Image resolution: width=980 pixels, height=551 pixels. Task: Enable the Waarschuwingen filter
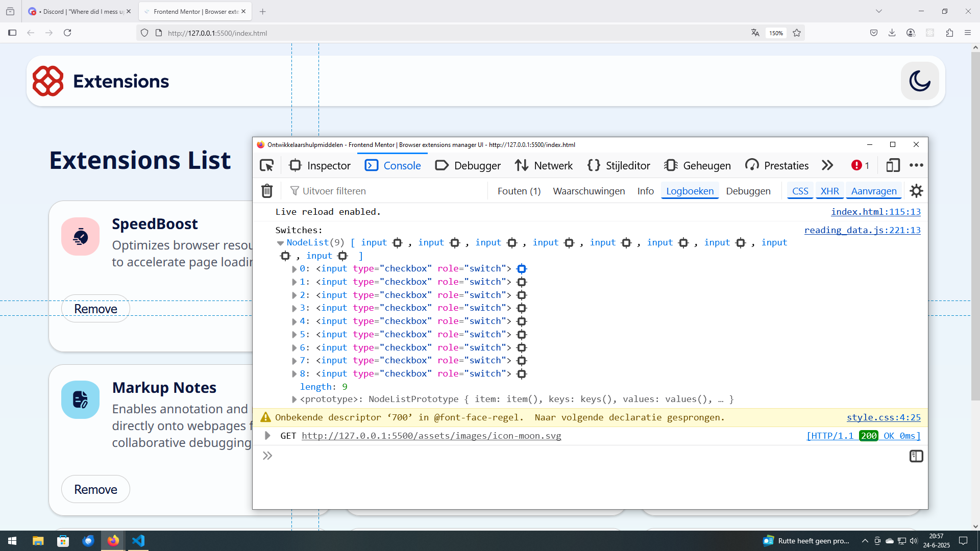tap(589, 191)
